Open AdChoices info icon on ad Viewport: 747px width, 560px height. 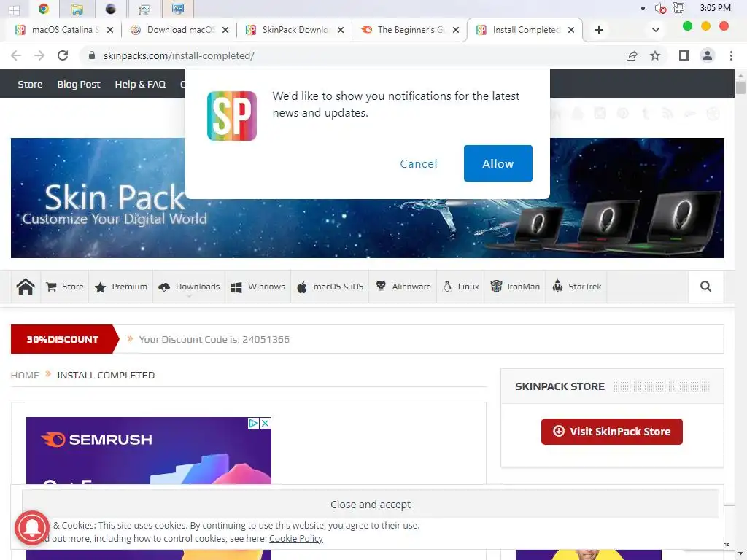[253, 423]
